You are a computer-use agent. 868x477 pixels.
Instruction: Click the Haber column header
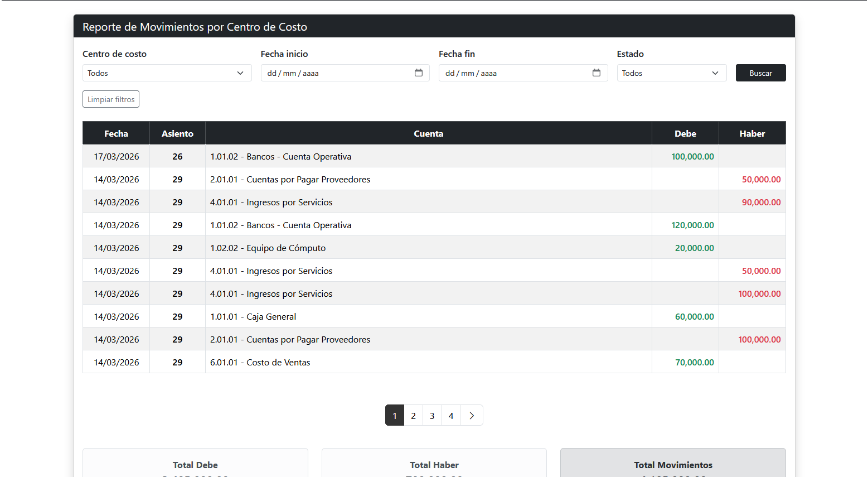752,133
